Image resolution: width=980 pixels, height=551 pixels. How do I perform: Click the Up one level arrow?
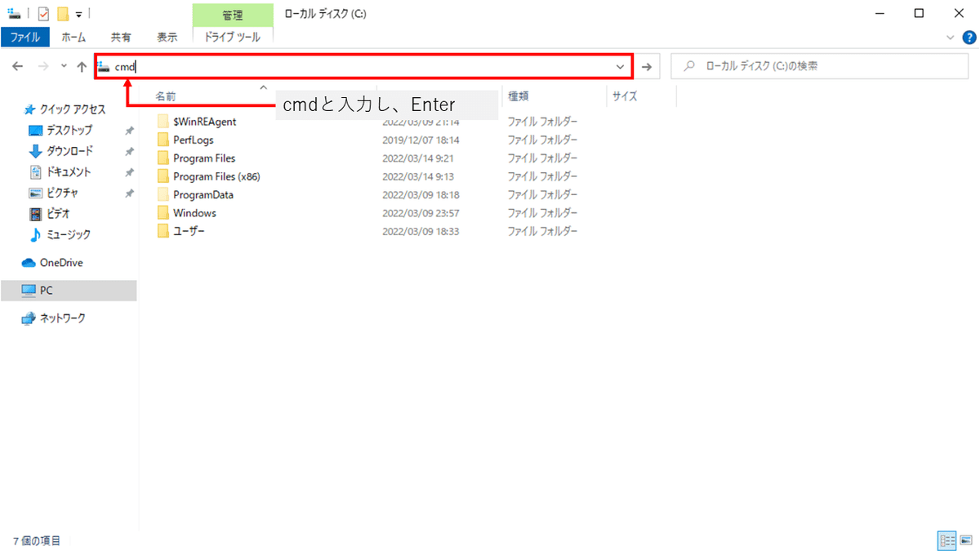[82, 67]
